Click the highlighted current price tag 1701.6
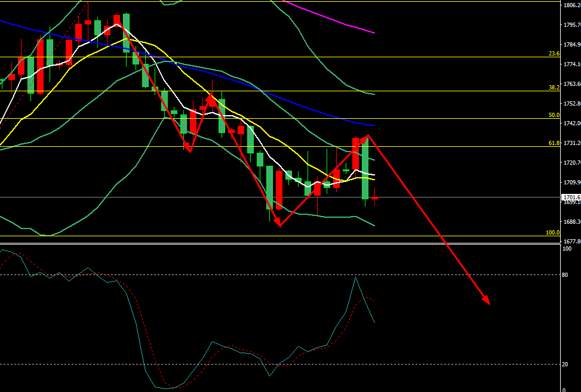581x392 pixels. click(571, 197)
